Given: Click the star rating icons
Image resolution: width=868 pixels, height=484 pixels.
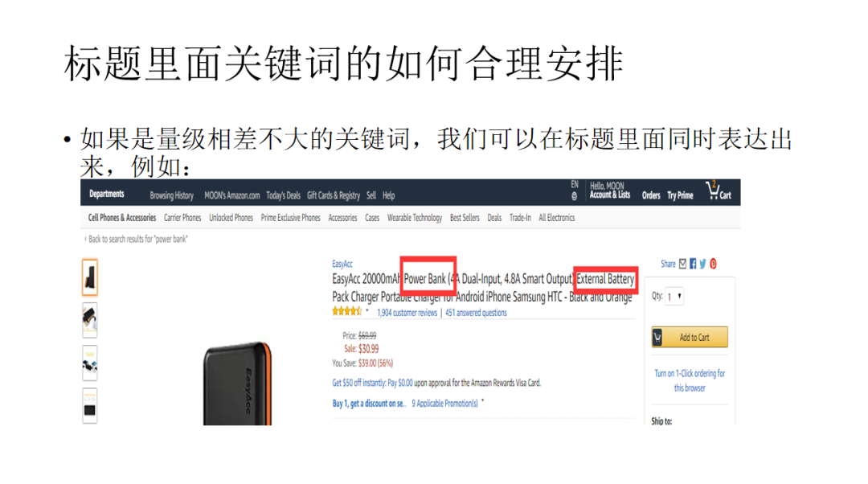Looking at the screenshot, I should click(346, 312).
